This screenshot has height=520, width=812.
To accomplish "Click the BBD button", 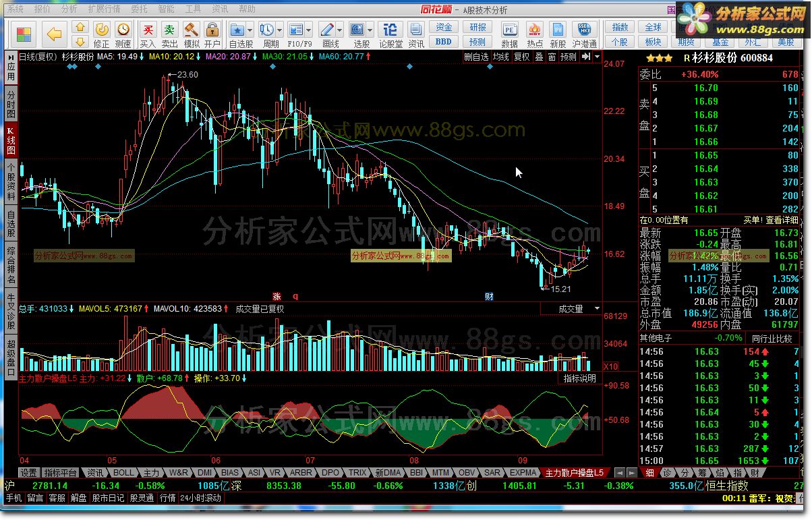I will pos(444,41).
